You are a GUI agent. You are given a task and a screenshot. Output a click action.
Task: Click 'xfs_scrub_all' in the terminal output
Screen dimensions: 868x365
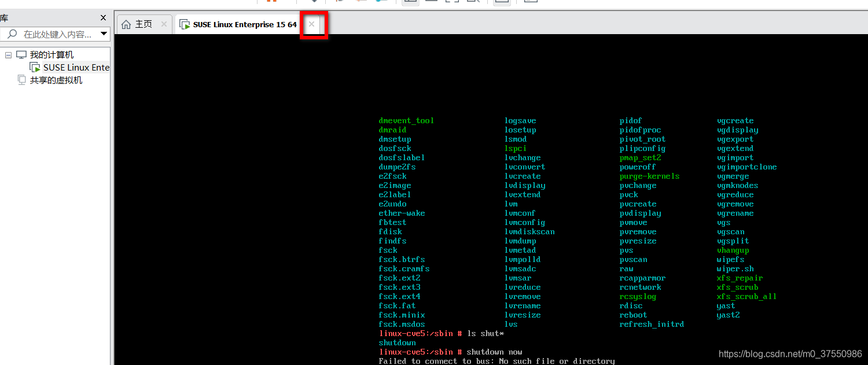(x=746, y=297)
